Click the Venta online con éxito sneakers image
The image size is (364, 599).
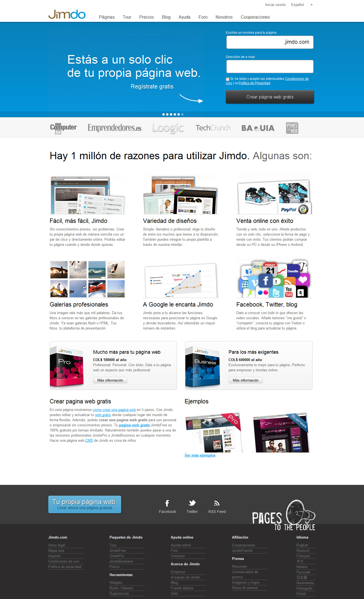tap(274, 195)
